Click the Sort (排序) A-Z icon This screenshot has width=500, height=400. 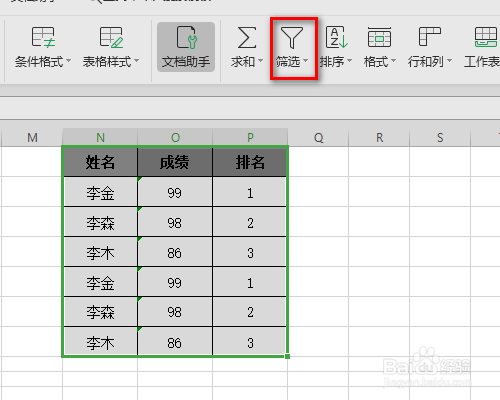336,37
